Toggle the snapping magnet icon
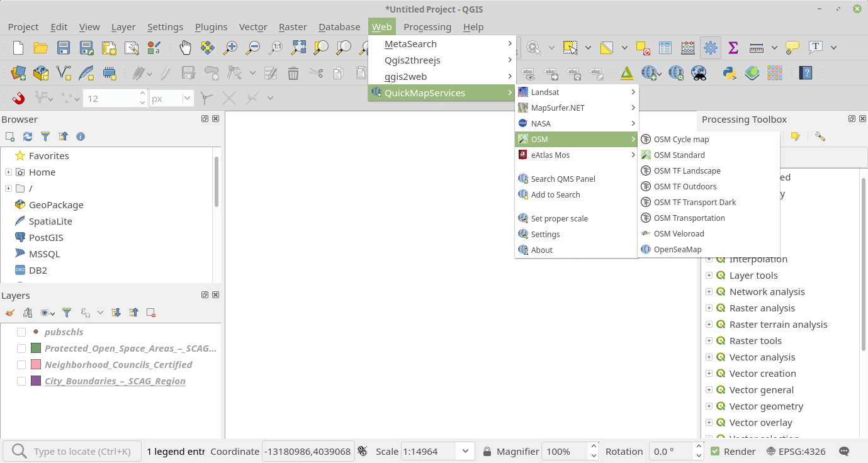The width and height of the screenshot is (868, 463). click(18, 98)
